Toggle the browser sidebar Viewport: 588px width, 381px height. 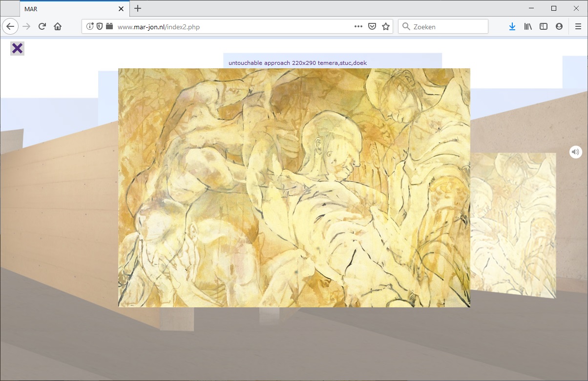click(x=544, y=27)
